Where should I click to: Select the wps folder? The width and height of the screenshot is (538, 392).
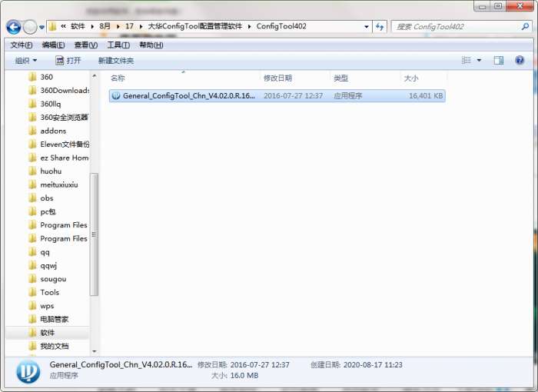[x=47, y=306]
